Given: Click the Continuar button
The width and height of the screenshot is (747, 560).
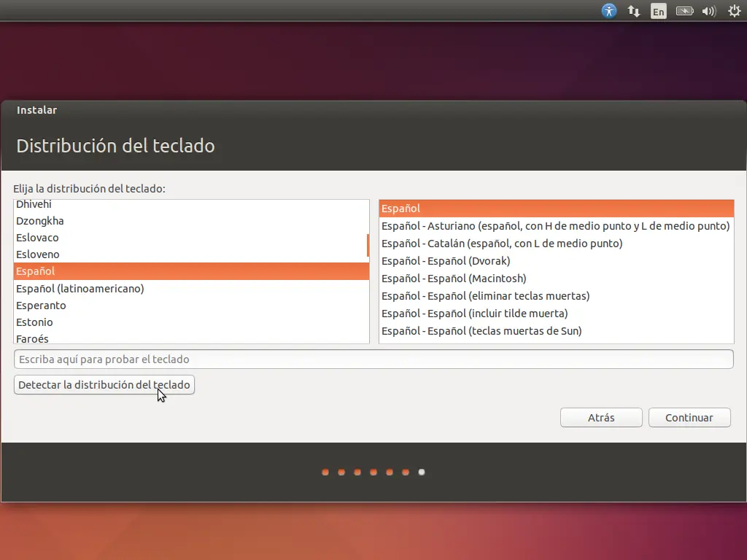Looking at the screenshot, I should 689,418.
